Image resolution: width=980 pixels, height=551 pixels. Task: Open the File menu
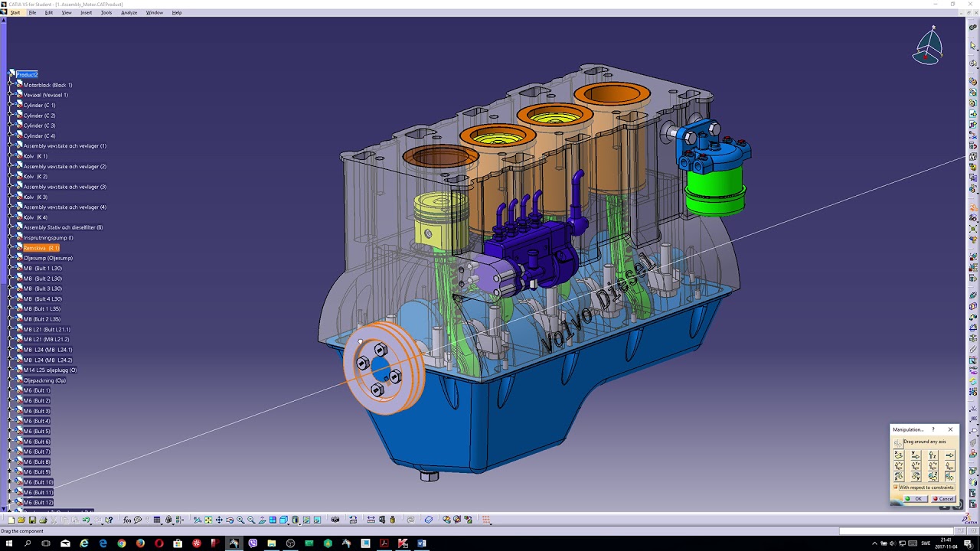tap(32, 12)
